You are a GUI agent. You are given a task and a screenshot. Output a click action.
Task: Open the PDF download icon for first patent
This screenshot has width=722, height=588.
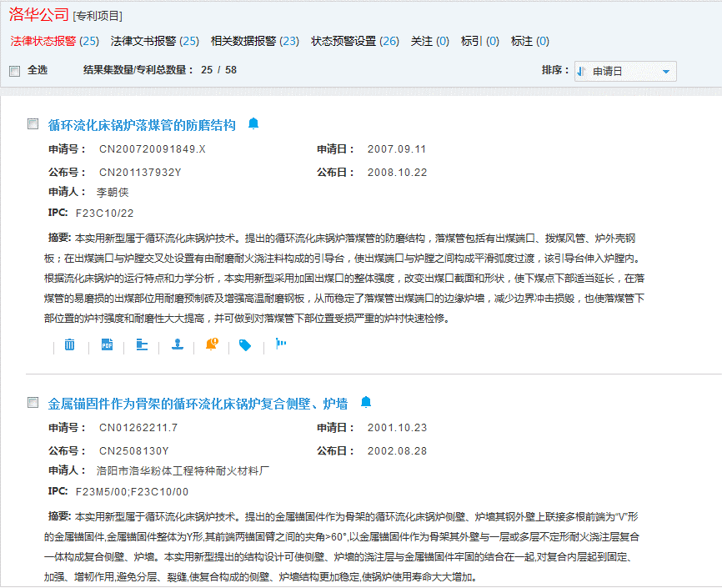[107, 344]
